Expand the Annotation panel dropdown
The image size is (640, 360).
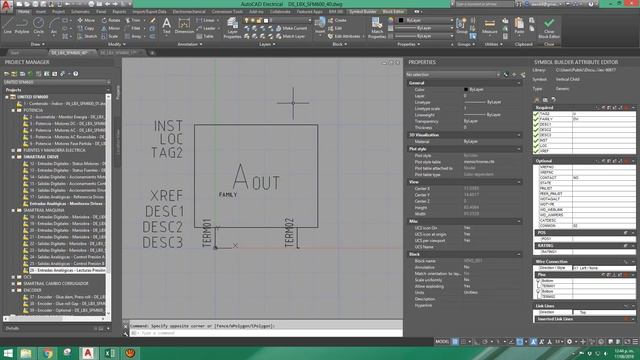pyautogui.click(x=190, y=44)
